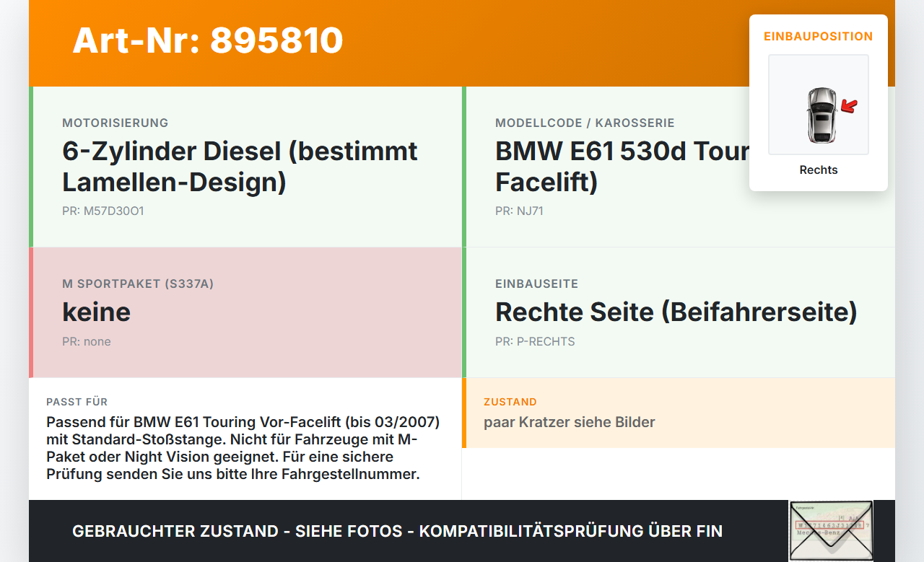Viewport: 924px width, 562px height.
Task: Click the MODELLCODE / KAROSSERIE label
Action: tap(585, 123)
